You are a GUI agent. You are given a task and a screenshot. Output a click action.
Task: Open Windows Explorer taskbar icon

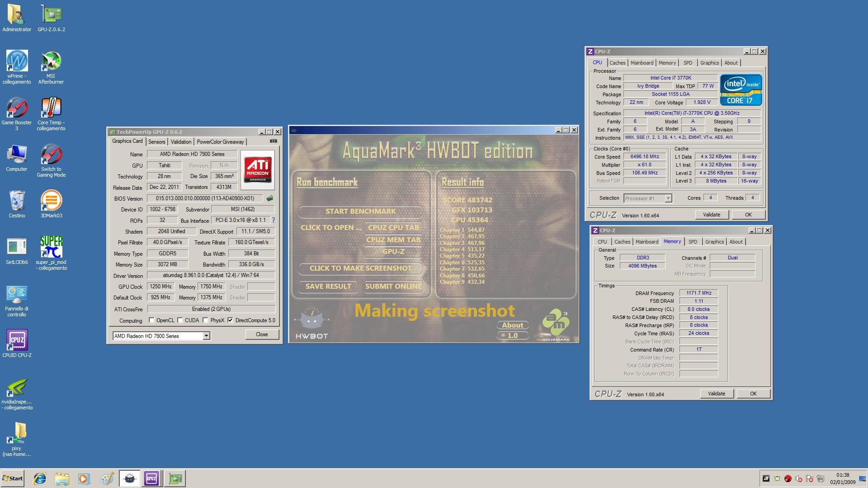(62, 479)
